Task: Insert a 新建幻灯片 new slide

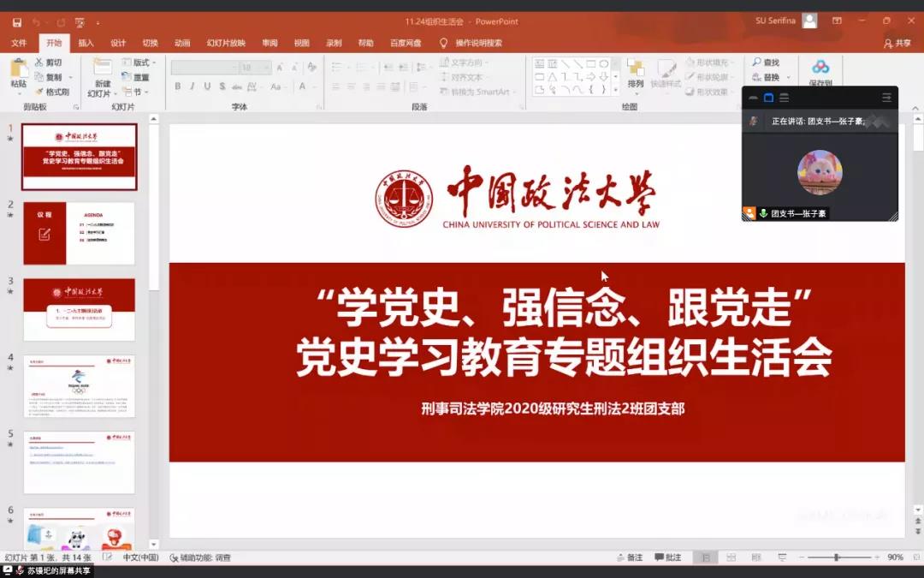Action: click(x=103, y=78)
